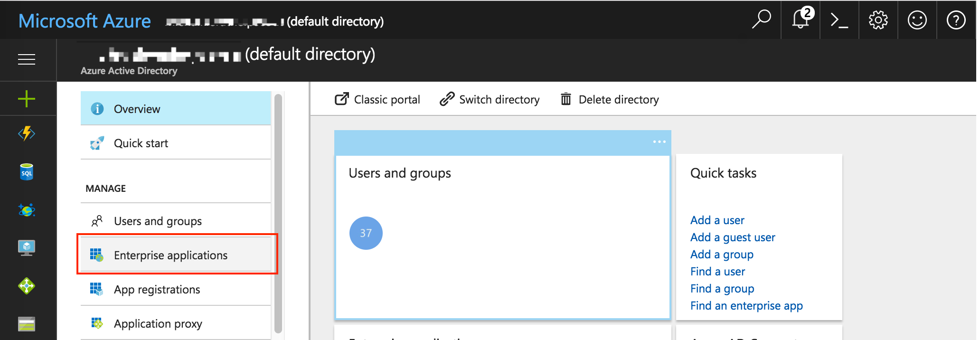Image resolution: width=980 pixels, height=340 pixels.
Task: Open the notifications bell icon
Action: 801,20
